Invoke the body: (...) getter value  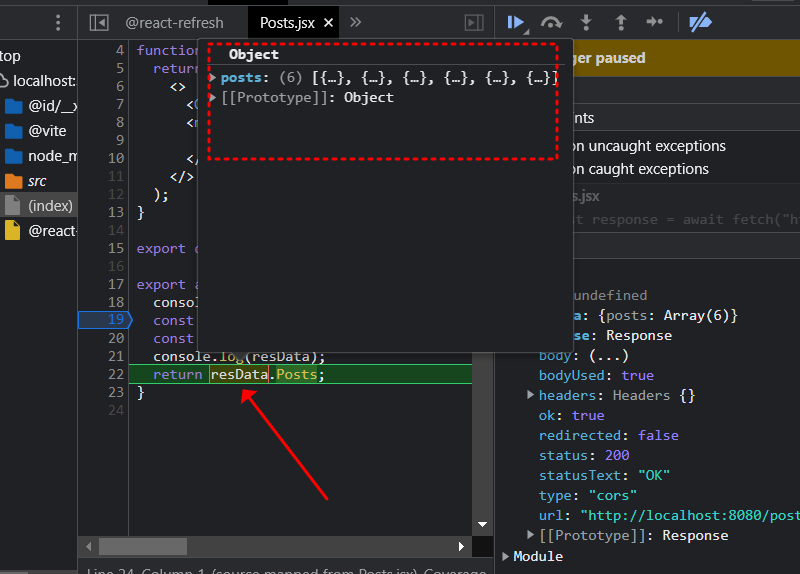[x=608, y=356]
